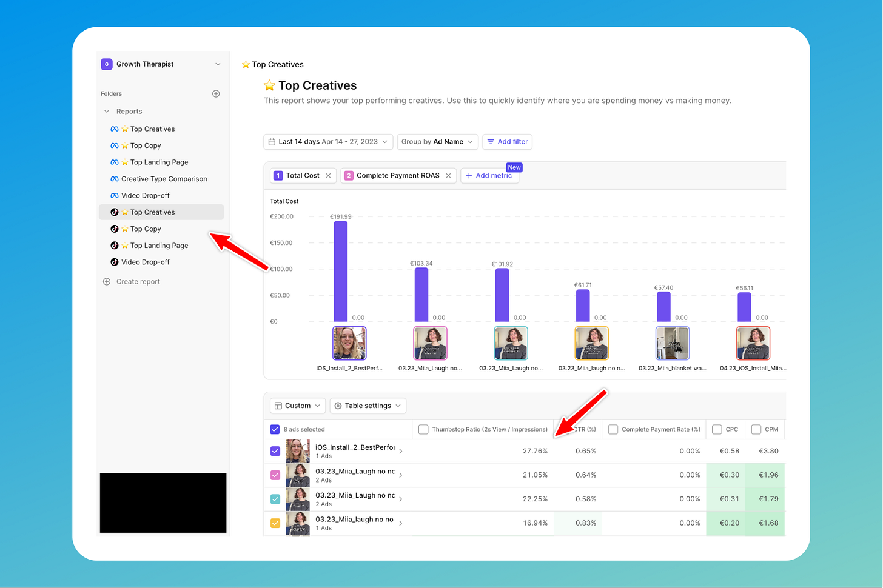883x588 pixels.
Task: Click the €1.79 CPM cell
Action: pos(765,499)
